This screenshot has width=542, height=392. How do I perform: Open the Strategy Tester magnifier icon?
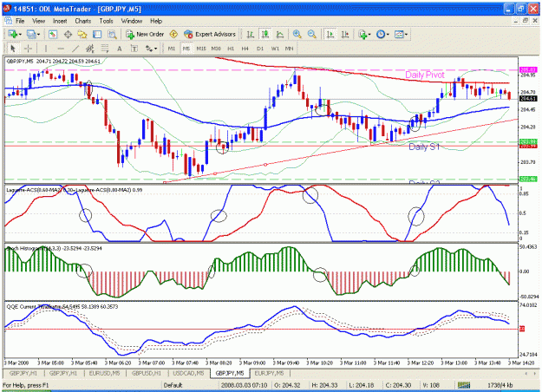[x=112, y=34]
